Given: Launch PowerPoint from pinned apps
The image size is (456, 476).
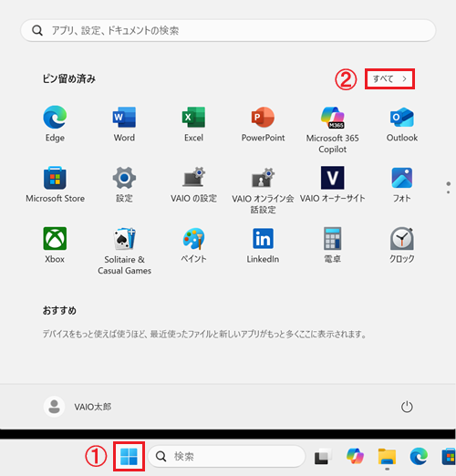Looking at the screenshot, I should (263, 123).
